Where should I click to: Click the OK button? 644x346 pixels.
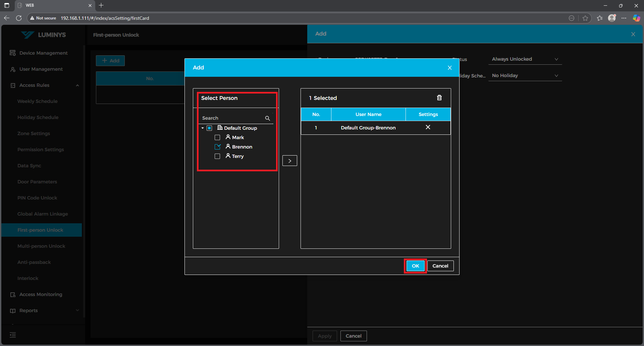[415, 266]
